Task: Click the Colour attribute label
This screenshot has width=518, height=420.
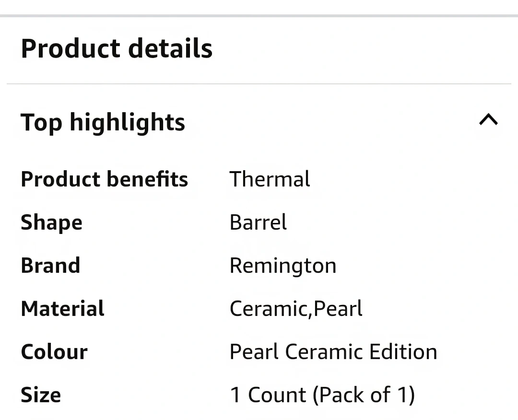Action: [54, 352]
